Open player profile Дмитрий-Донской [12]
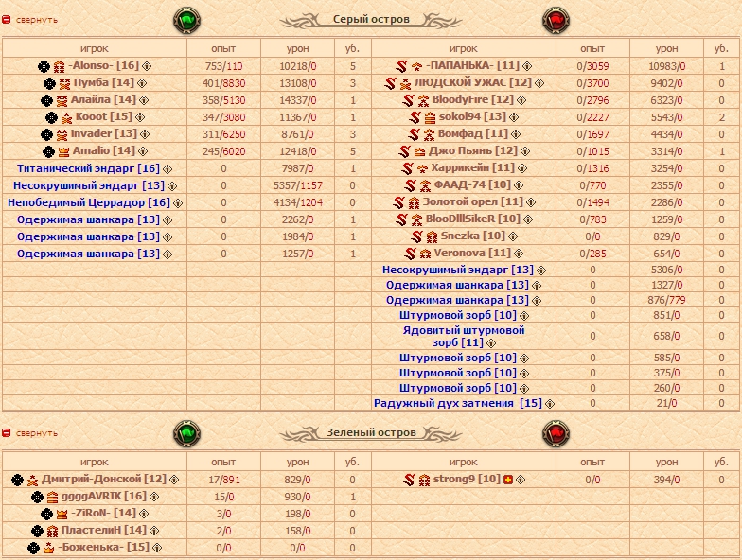The image size is (742, 560). tap(104, 479)
